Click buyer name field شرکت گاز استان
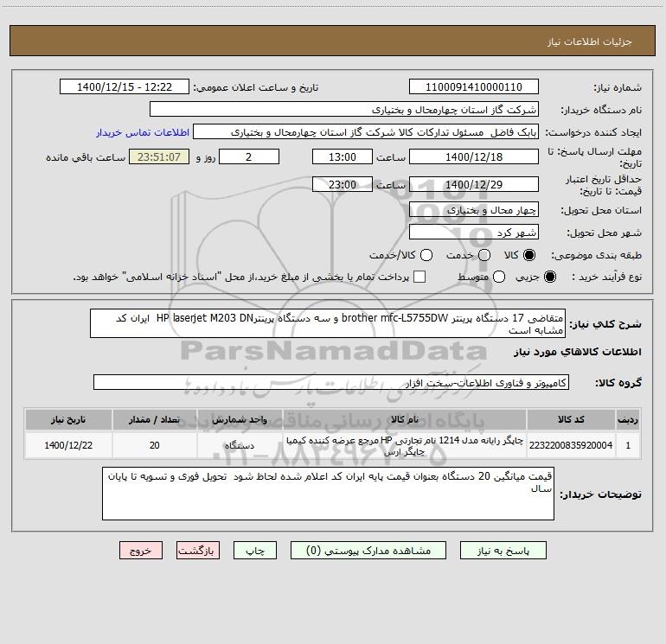The width and height of the screenshot is (666, 644). [344, 109]
